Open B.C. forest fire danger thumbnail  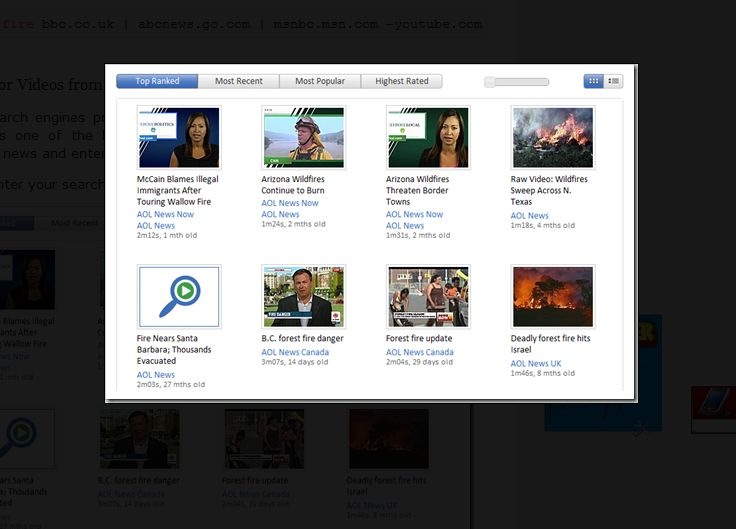pos(304,297)
